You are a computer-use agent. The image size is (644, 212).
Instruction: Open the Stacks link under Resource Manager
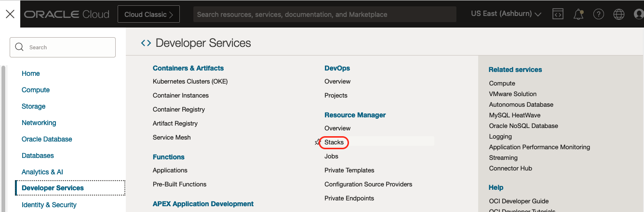point(334,142)
